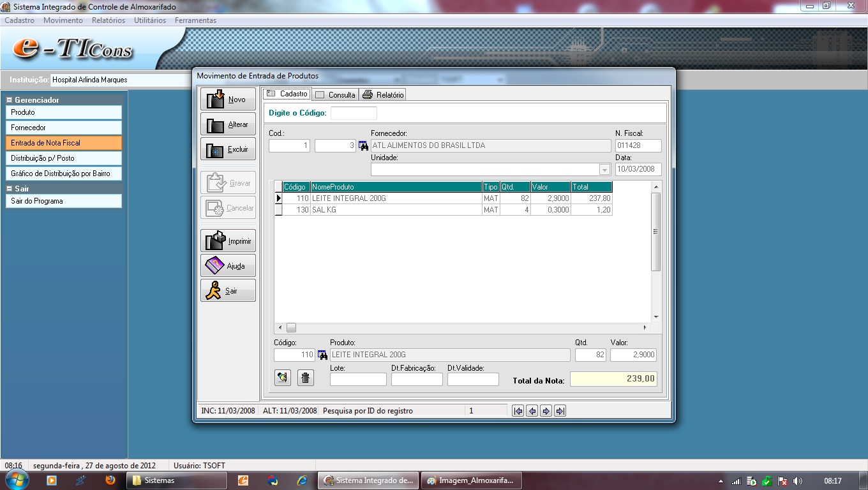This screenshot has width=868, height=490.
Task: Click the Digite o Código input field
Action: coord(354,113)
